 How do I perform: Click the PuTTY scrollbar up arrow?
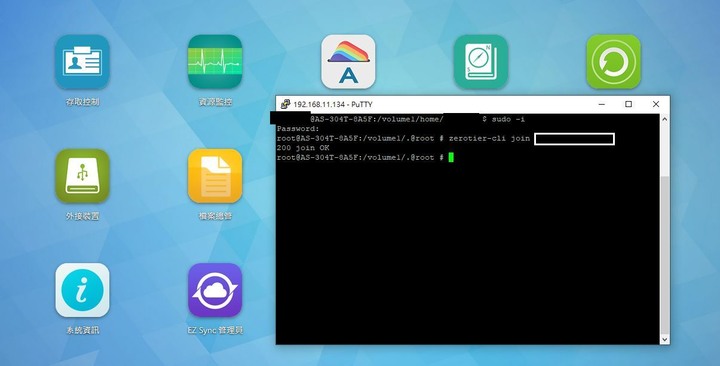click(664, 119)
